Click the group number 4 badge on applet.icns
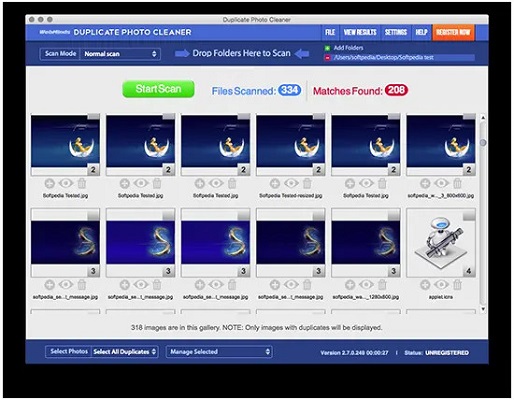This screenshot has width=514, height=400. coord(469,271)
